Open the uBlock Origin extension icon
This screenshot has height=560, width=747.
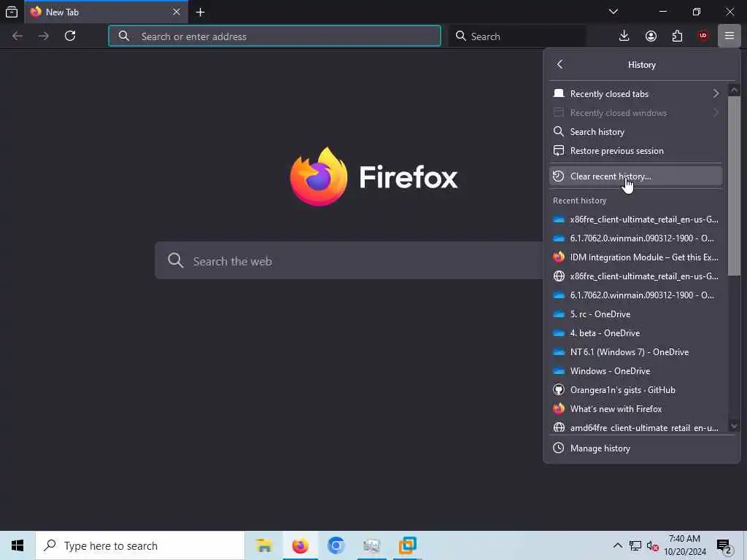pos(703,36)
